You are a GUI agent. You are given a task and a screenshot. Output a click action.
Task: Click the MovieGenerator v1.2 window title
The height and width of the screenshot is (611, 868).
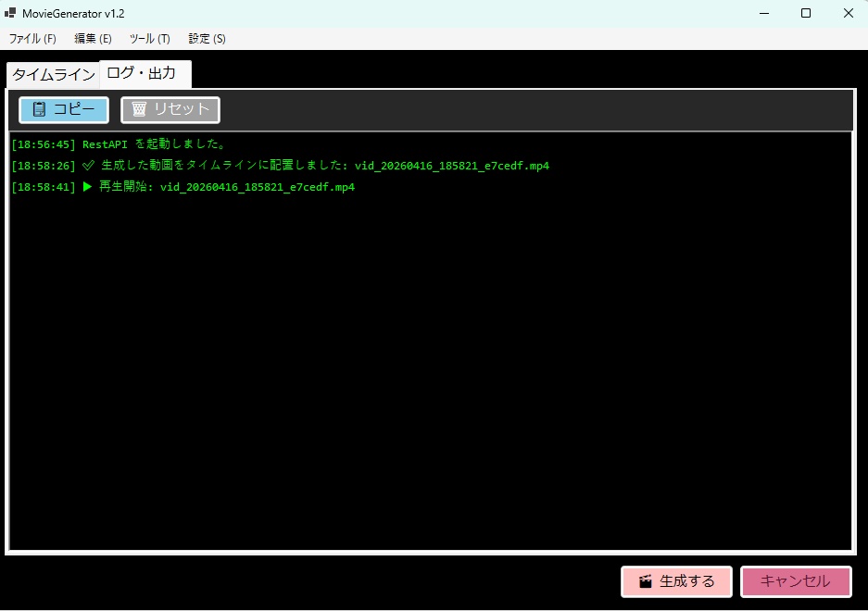[x=73, y=13]
